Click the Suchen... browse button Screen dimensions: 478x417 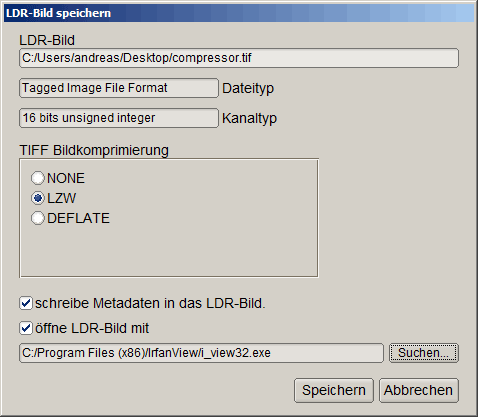[424, 353]
